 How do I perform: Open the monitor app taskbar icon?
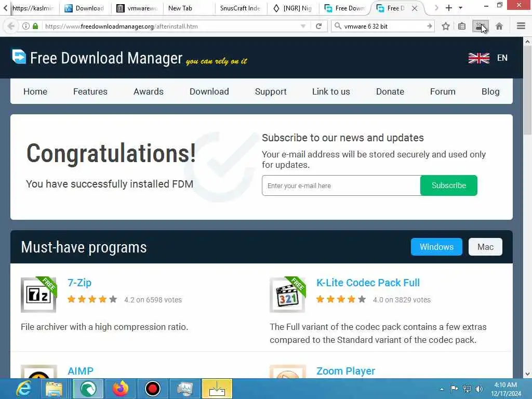click(x=184, y=389)
